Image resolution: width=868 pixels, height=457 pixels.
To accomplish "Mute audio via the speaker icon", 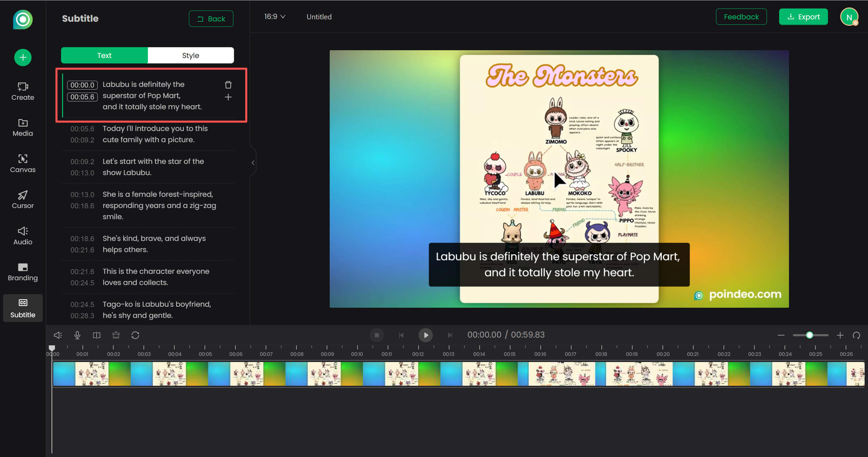I will tap(58, 335).
